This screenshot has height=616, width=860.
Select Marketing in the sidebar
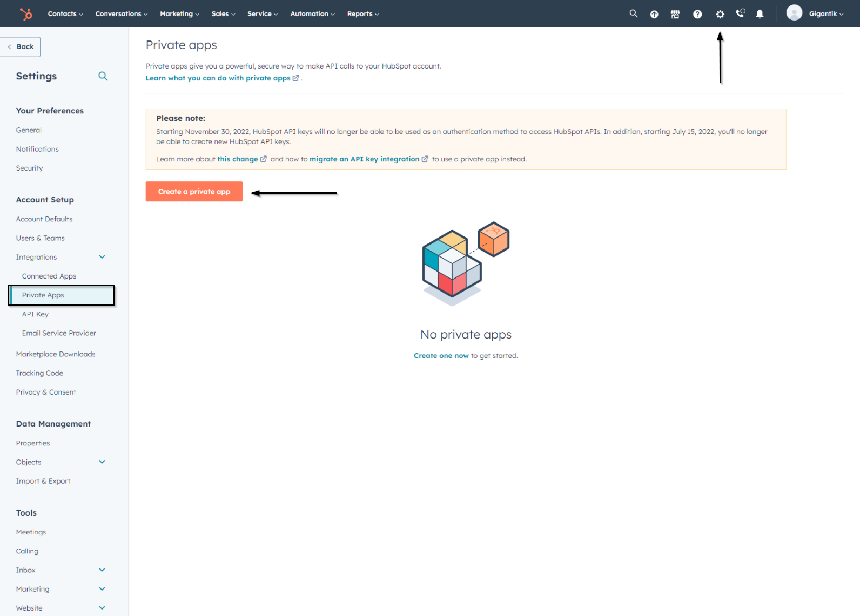pos(32,590)
